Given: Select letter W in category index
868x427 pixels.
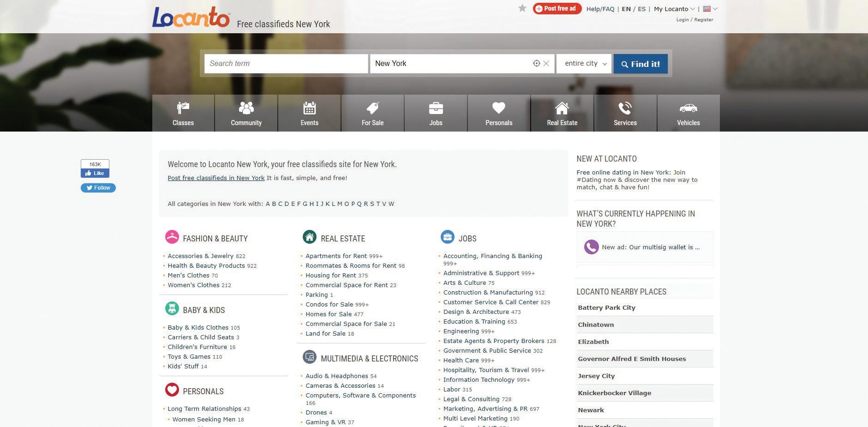Looking at the screenshot, I should tap(391, 204).
